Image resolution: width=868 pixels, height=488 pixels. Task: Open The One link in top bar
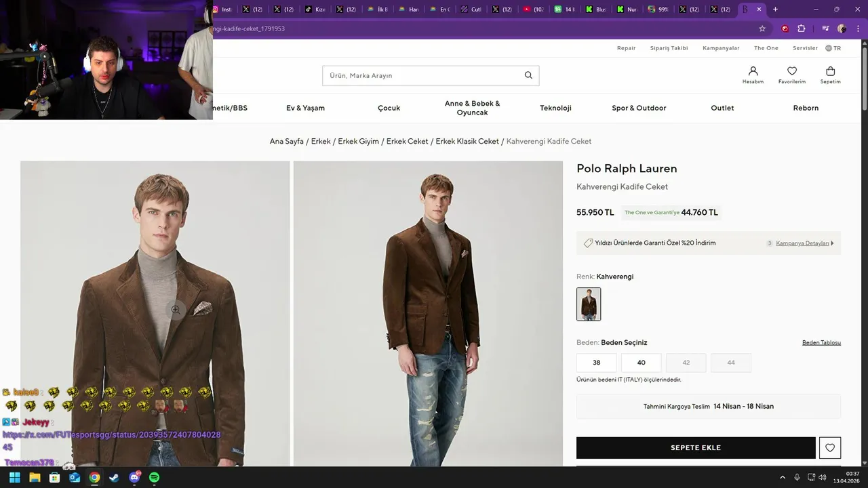coord(766,48)
